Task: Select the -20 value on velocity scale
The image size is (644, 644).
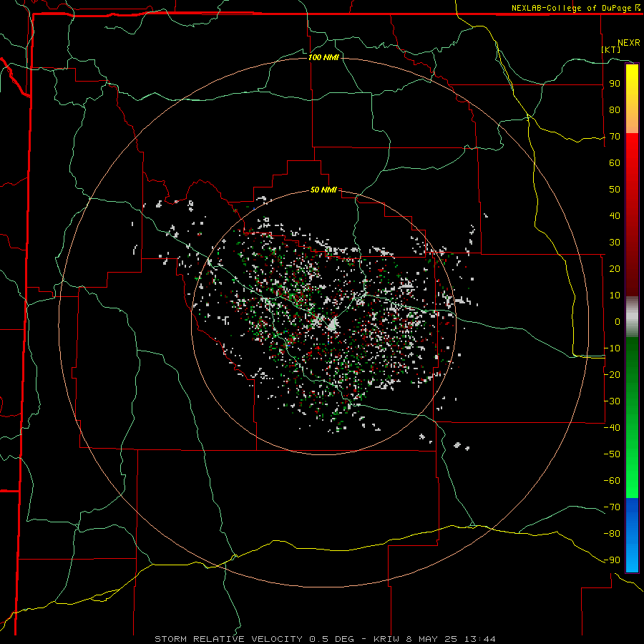Action: [x=612, y=374]
